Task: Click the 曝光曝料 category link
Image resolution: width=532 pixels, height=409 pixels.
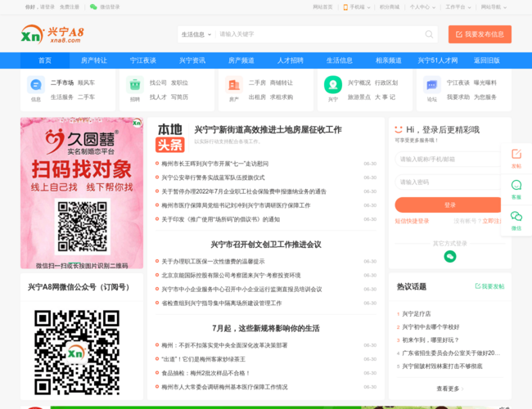Action: pos(485,83)
